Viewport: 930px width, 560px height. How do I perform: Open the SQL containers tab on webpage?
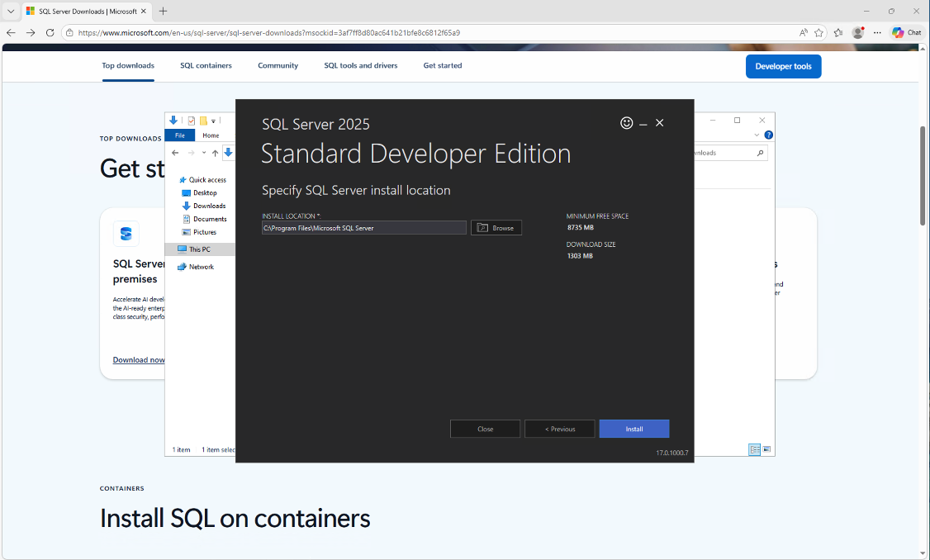(206, 66)
